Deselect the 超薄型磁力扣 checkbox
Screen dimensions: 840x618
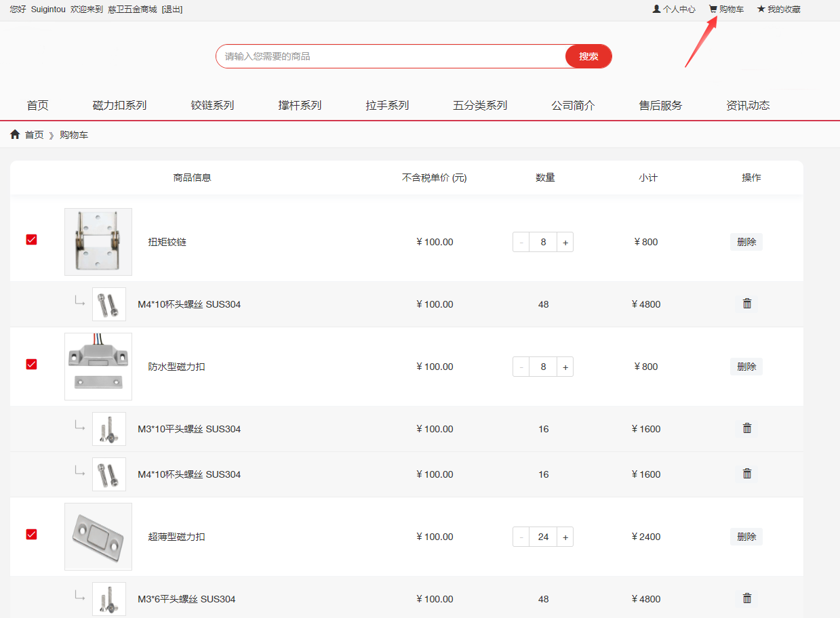click(x=31, y=535)
